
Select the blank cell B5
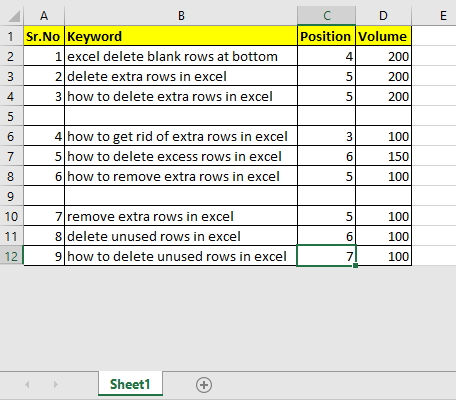click(x=181, y=116)
